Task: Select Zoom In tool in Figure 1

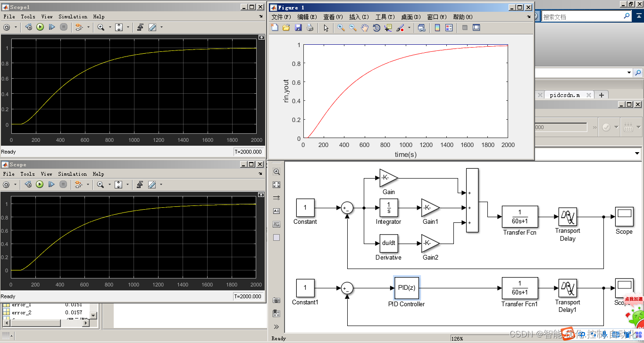Action: click(x=341, y=28)
